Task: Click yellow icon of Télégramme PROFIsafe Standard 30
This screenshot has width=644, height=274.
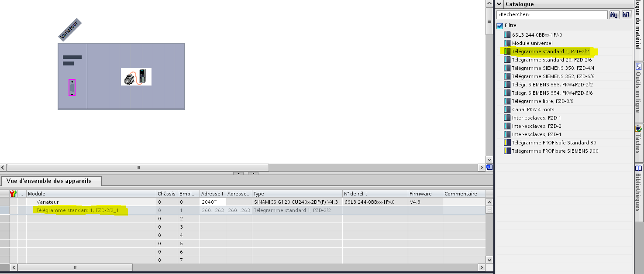Action: (x=507, y=143)
